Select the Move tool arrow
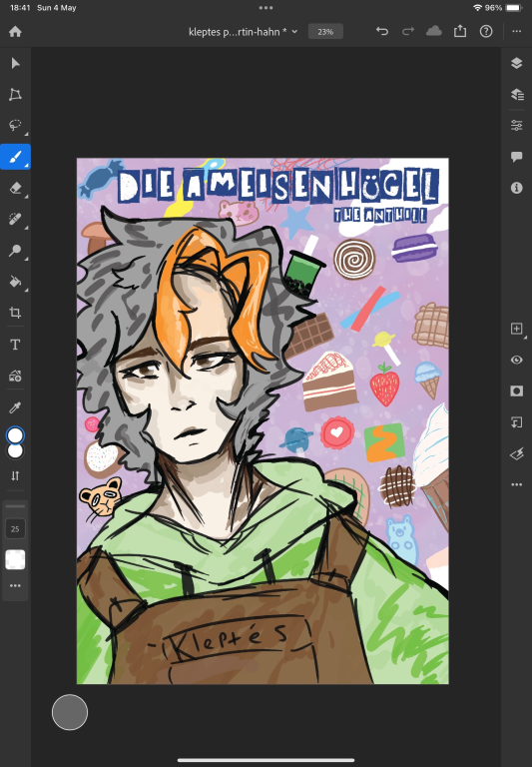This screenshot has width=532, height=767. [x=15, y=63]
